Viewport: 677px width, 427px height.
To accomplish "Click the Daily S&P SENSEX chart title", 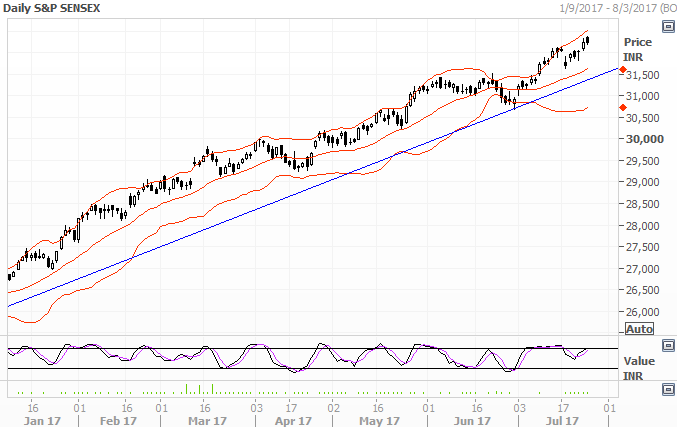I will [51, 8].
